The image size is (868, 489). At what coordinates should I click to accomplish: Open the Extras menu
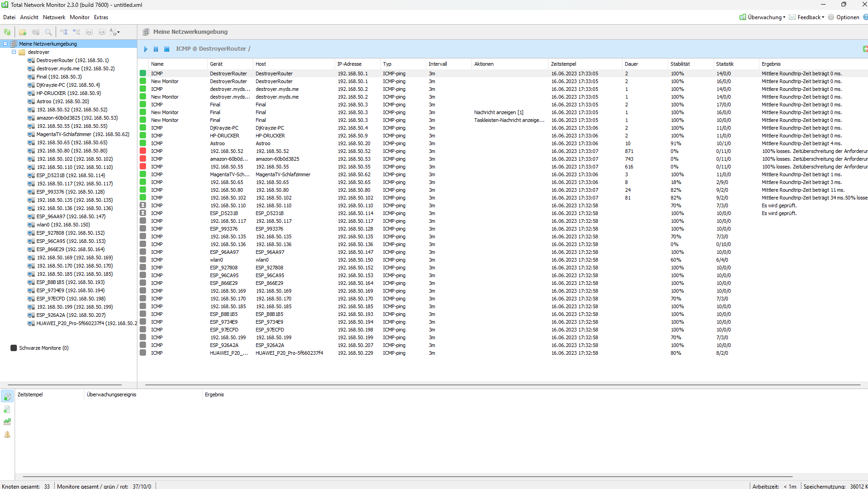coord(101,17)
